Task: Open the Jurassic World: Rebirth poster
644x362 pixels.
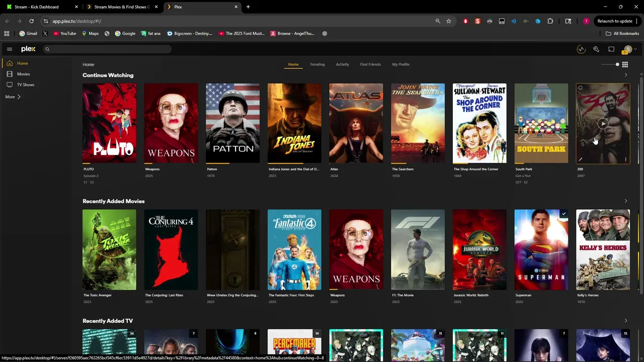Action: (x=479, y=249)
